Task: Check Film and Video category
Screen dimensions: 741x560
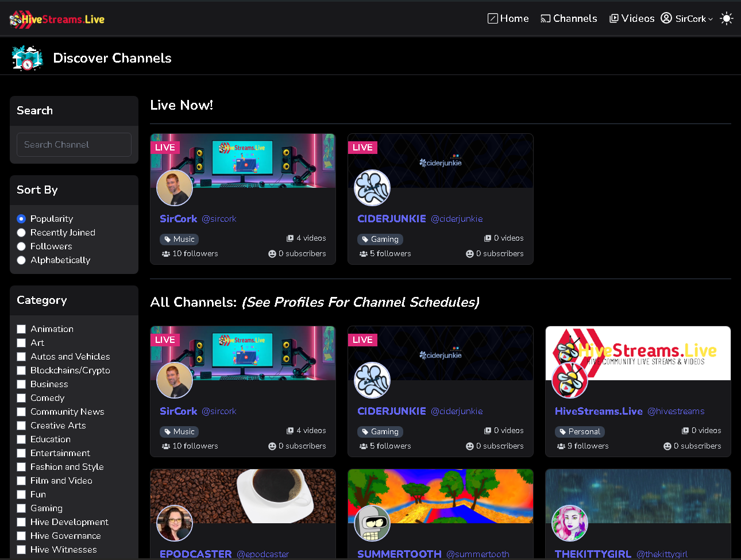Action: point(21,481)
